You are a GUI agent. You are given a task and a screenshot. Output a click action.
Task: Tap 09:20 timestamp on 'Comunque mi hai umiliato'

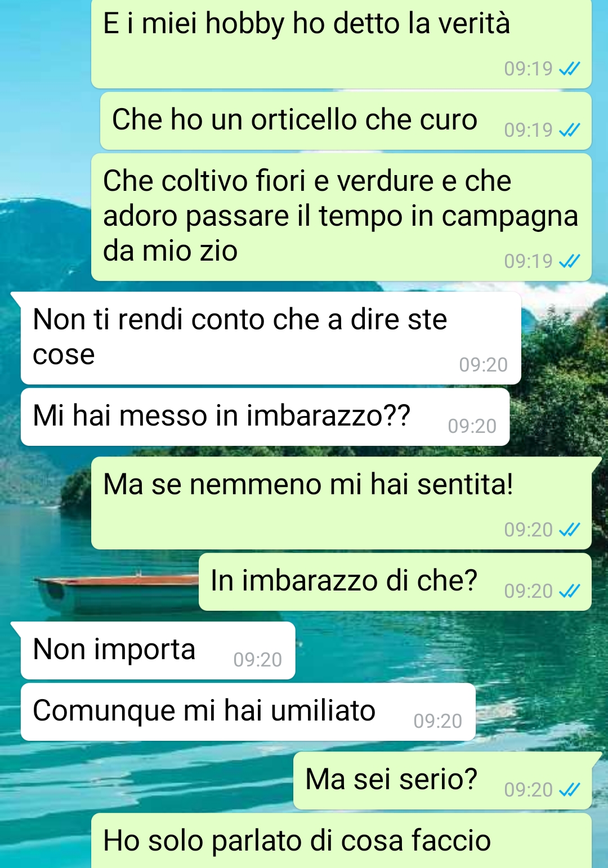(438, 721)
